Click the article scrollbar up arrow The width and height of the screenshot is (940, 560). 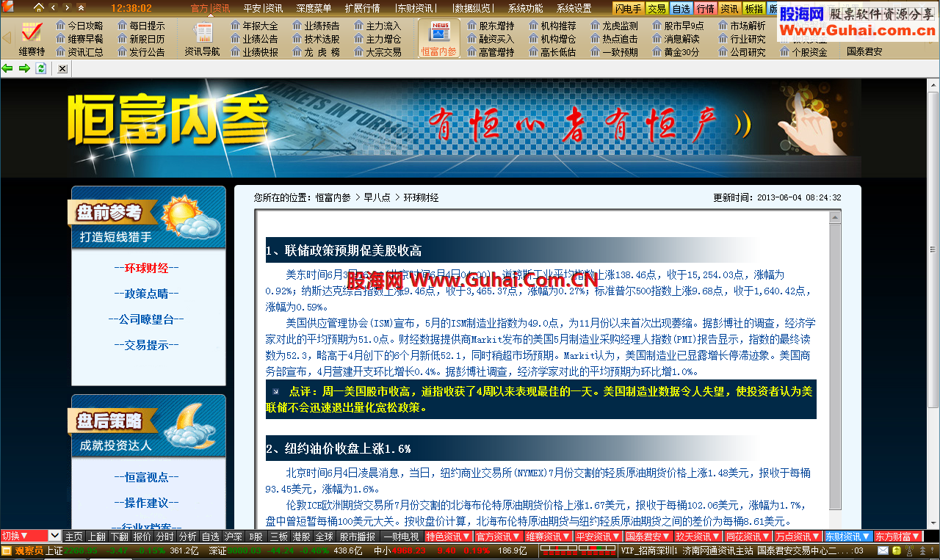pyautogui.click(x=835, y=217)
